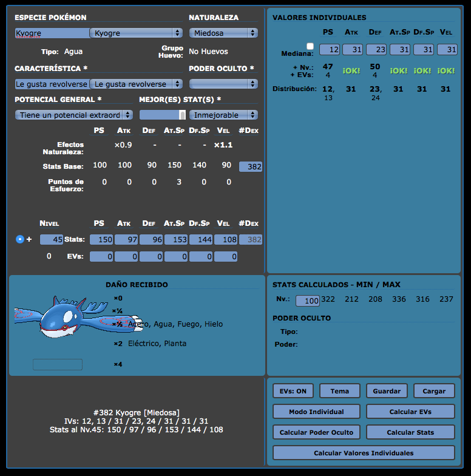471x476 pixels.
Task: Click the PS stat field 150
Action: [101, 239]
